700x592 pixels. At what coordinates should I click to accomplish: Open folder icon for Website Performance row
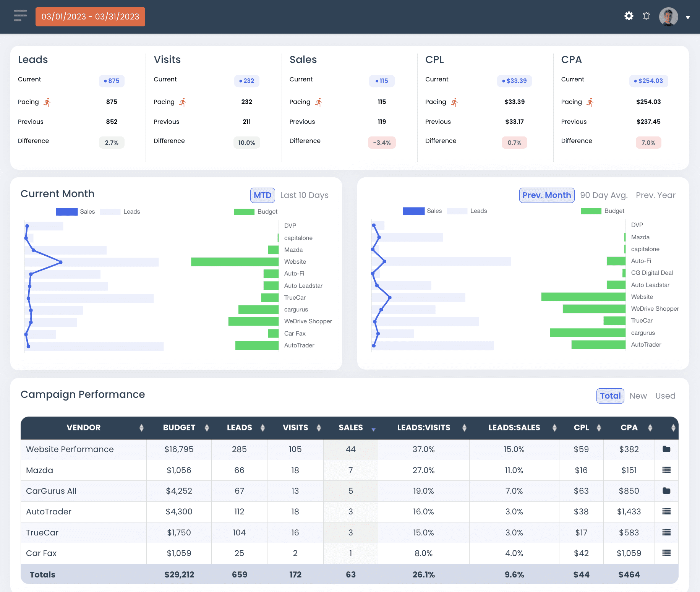(666, 449)
